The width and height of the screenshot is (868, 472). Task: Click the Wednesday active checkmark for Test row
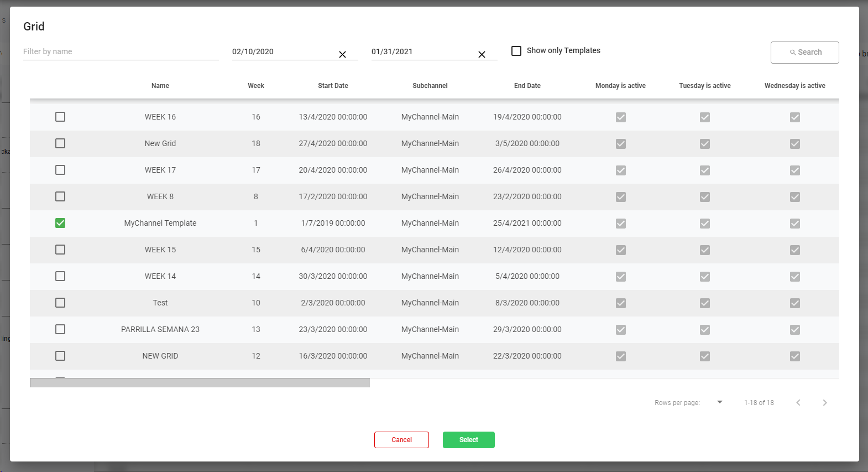pyautogui.click(x=794, y=303)
